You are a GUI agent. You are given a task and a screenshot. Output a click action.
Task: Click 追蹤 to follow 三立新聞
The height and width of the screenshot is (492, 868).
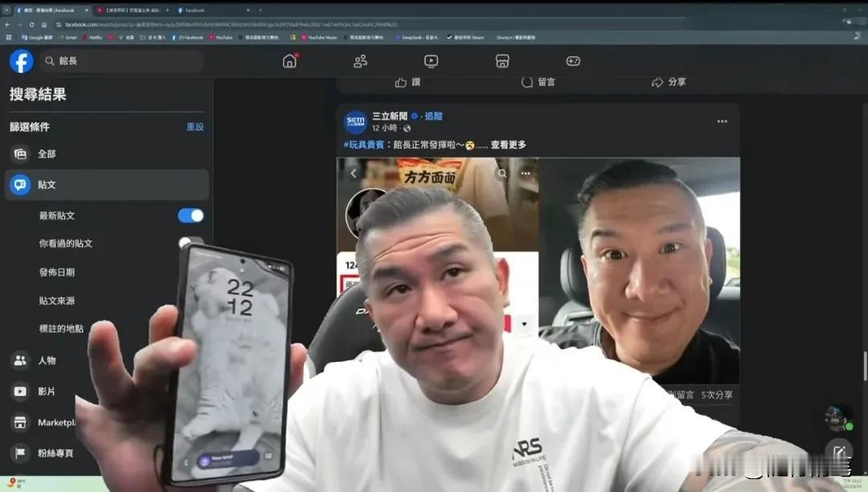[x=433, y=116]
